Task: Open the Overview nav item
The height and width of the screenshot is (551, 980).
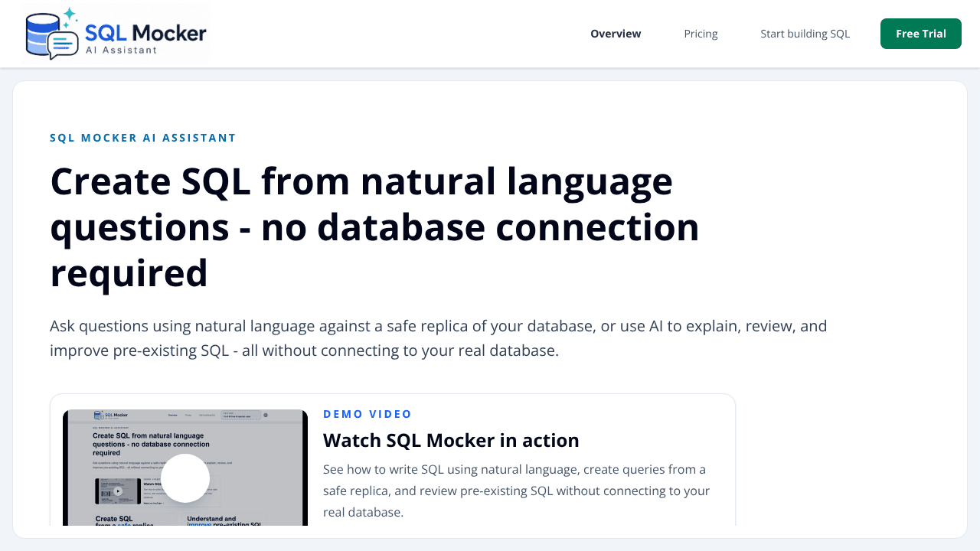Action: [x=616, y=34]
